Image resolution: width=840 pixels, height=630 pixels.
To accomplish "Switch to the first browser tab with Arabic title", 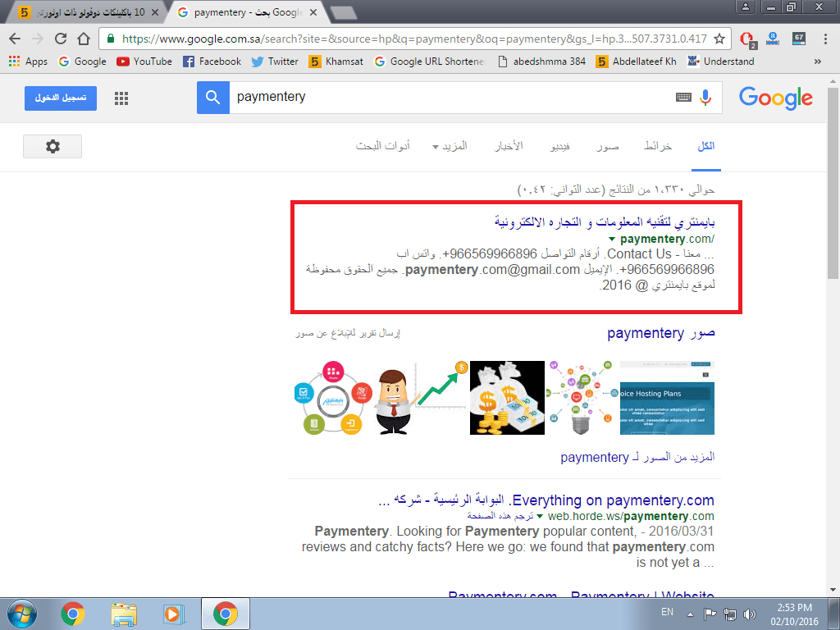I will 89,12.
